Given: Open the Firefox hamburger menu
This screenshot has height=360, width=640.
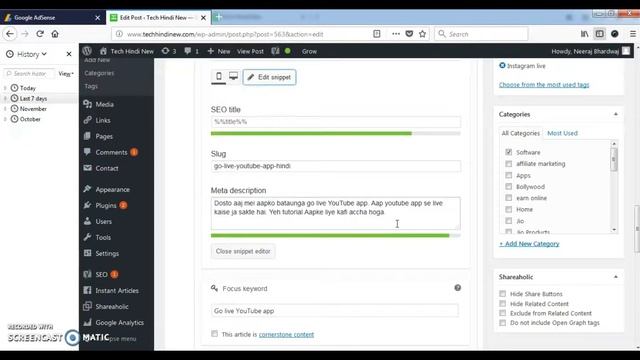Looking at the screenshot, I should [x=633, y=34].
